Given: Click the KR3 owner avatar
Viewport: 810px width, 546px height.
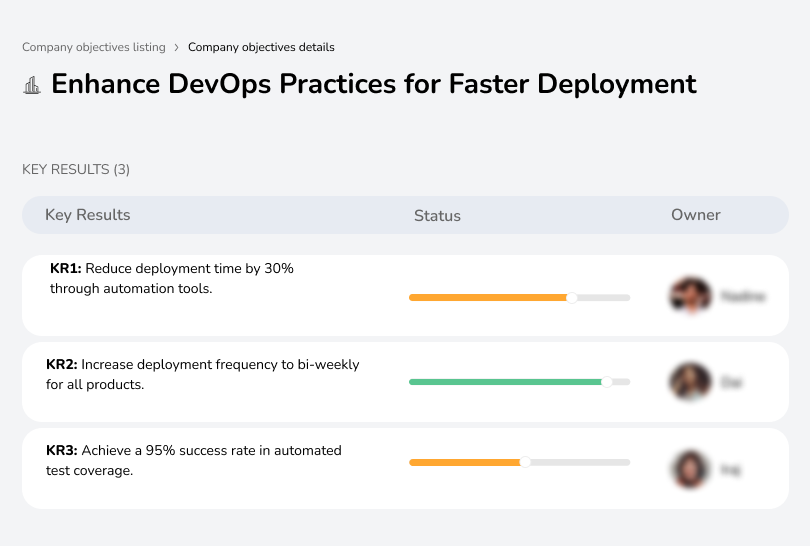Looking at the screenshot, I should 690,469.
